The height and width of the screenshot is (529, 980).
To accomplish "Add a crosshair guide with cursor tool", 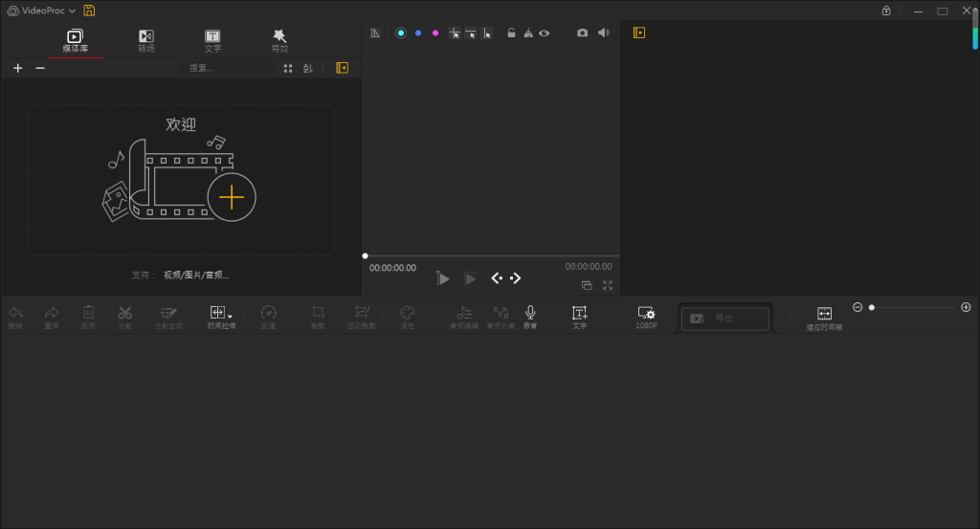I will point(455,33).
